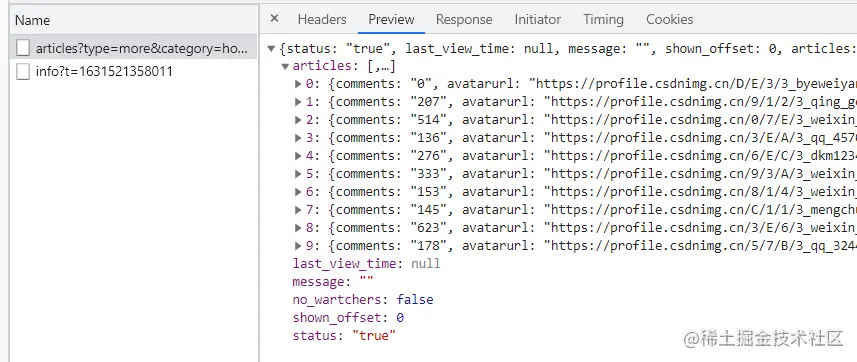The height and width of the screenshot is (362, 857).
Task: Click file icon beside articles?type=more request
Action: (x=23, y=48)
